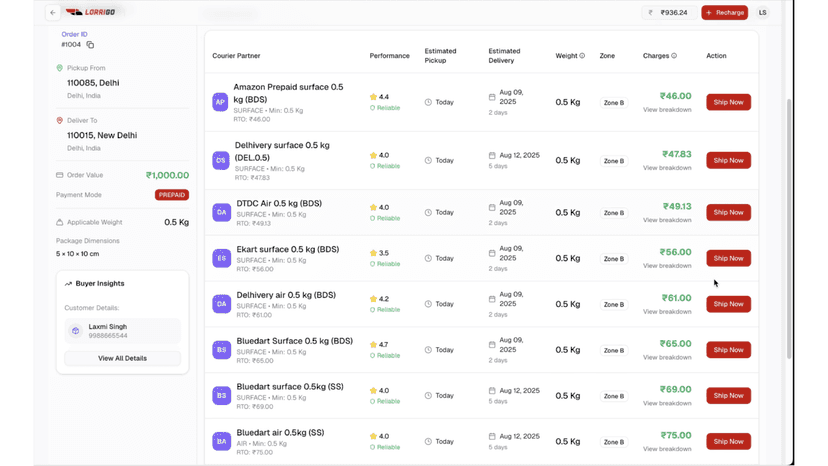Click the page vertical scrollbar
The height and width of the screenshot is (466, 828).
(x=789, y=228)
